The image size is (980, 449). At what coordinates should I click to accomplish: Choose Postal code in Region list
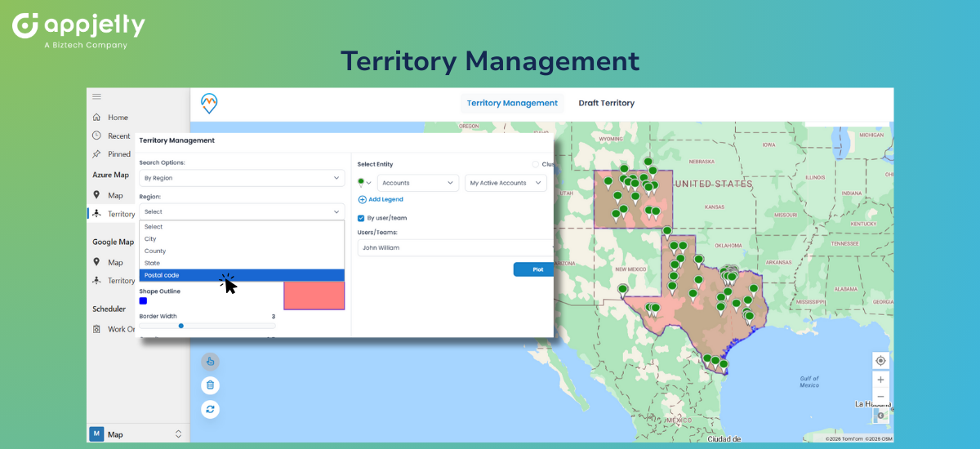click(242, 275)
